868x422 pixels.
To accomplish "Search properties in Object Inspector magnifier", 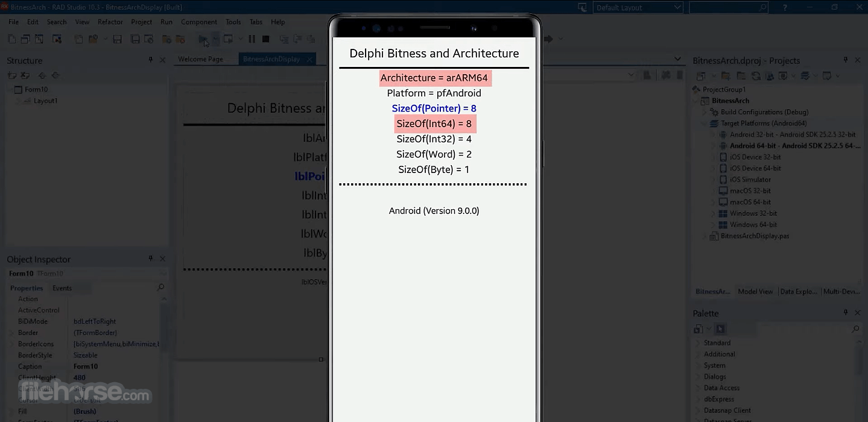I will 160,288.
